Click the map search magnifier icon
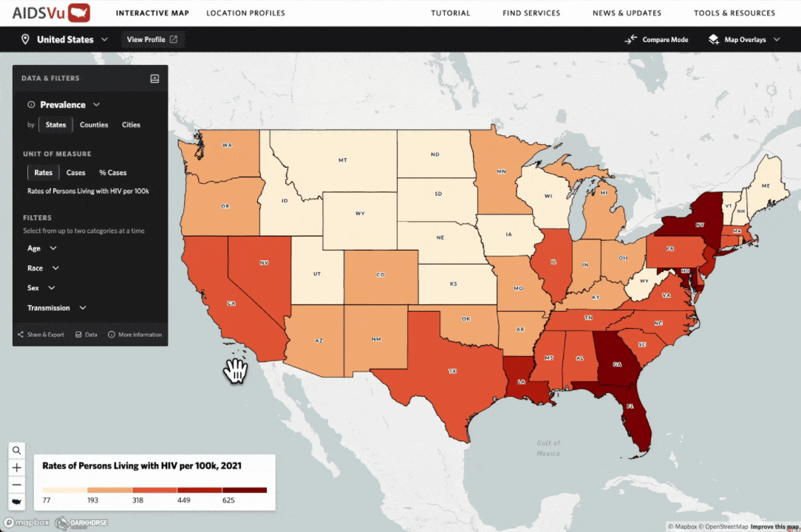Image resolution: width=801 pixels, height=532 pixels. tap(16, 450)
